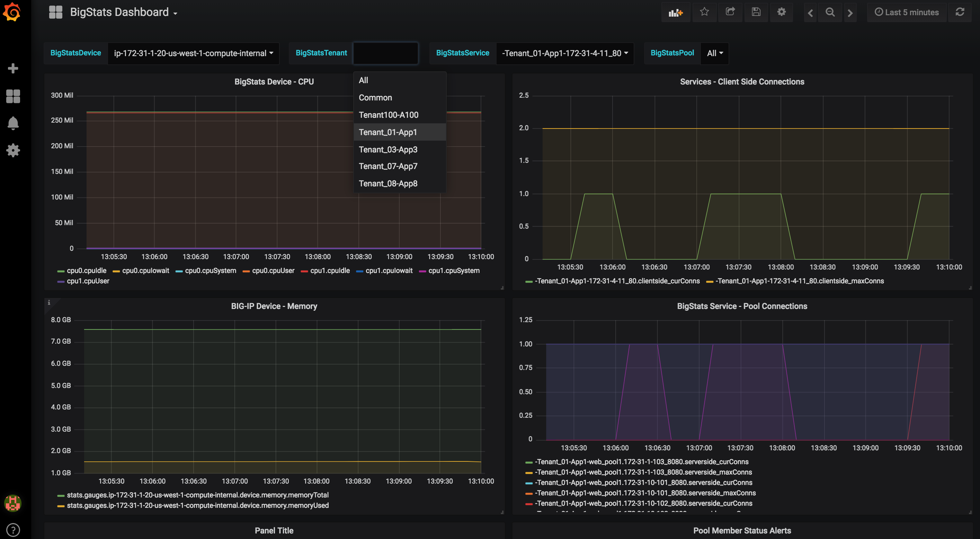Click the Add panel icon
Image resolution: width=980 pixels, height=539 pixels.
(676, 12)
